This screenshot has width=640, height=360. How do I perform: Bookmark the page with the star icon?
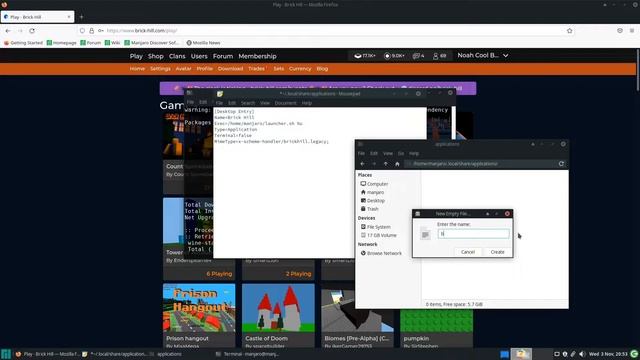569,31
